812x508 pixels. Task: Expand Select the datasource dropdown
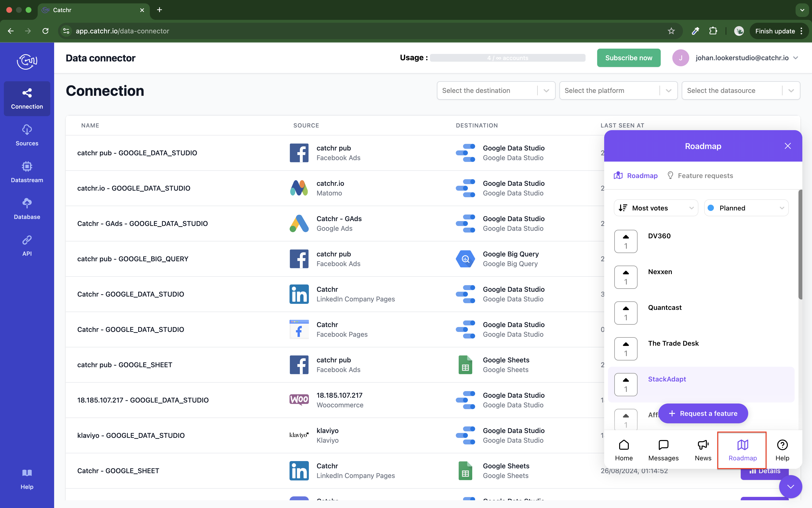tap(741, 90)
